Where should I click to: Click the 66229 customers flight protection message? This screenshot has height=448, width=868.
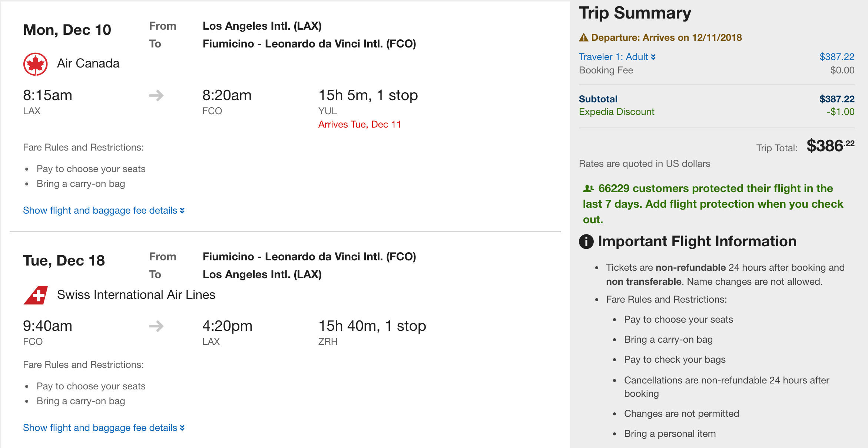point(713,204)
